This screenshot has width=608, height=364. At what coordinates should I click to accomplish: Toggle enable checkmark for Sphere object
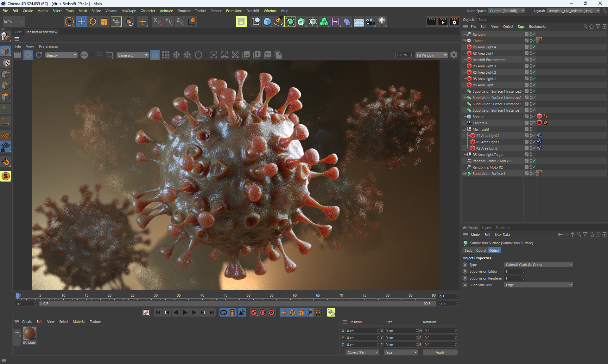[534, 117]
